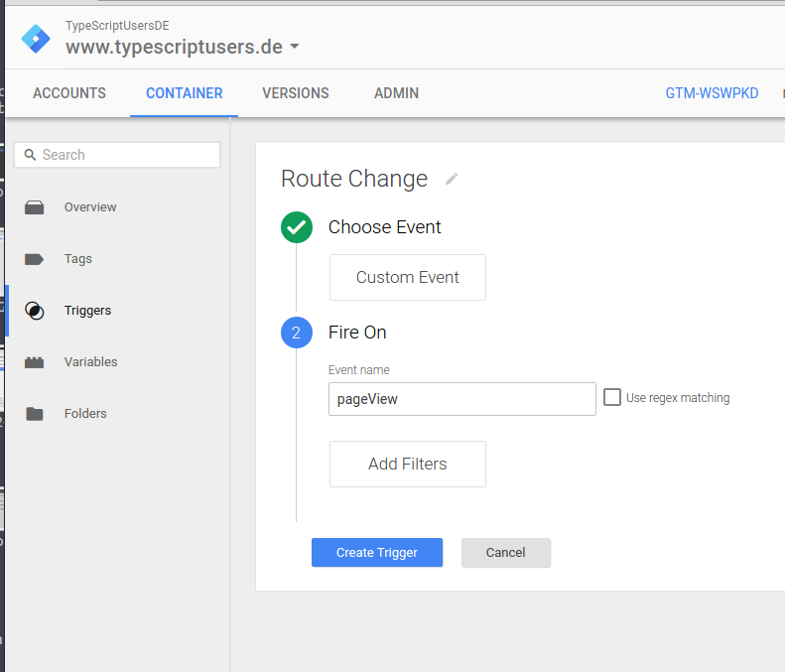
Task: Open the Admin tab
Action: tap(396, 93)
